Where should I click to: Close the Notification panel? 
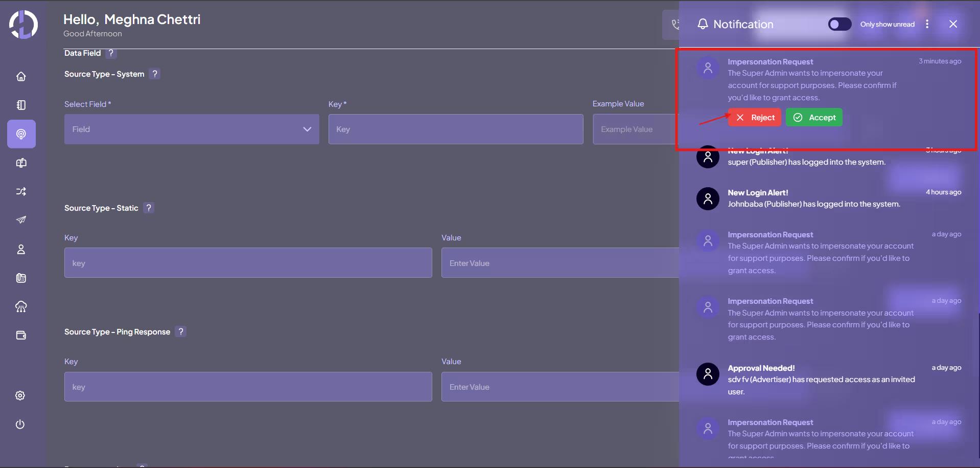(x=953, y=24)
